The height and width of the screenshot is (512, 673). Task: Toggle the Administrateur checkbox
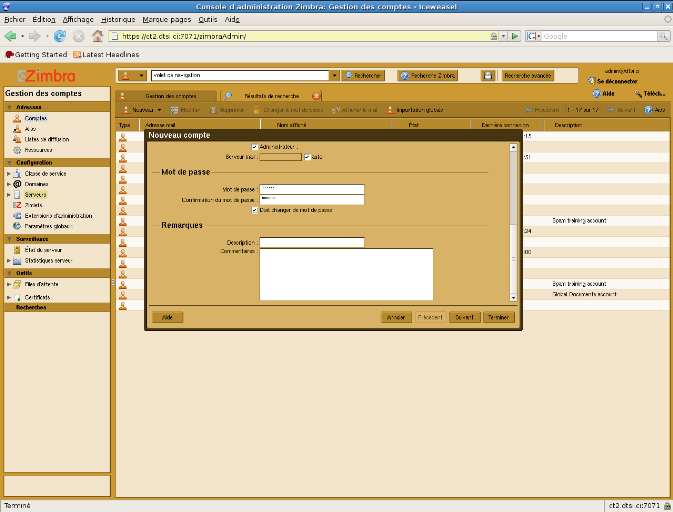[255, 147]
